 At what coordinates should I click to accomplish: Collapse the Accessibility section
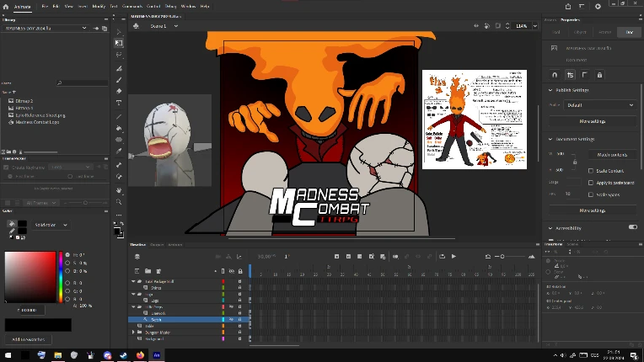(x=550, y=228)
